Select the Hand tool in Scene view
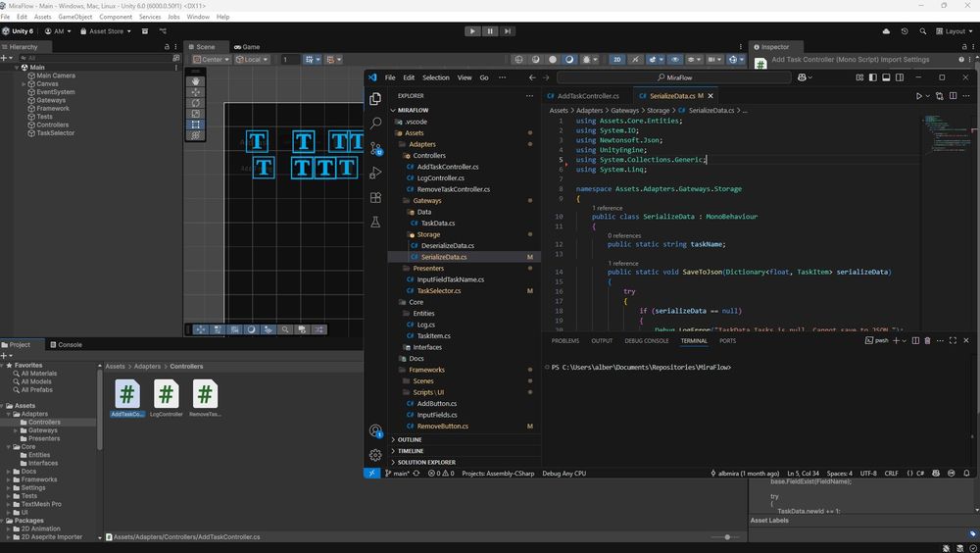This screenshot has height=553, width=980. 196,81
